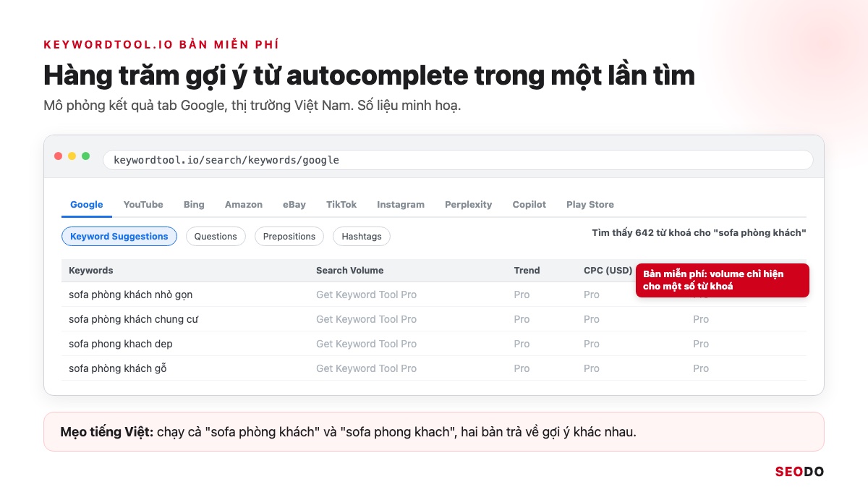Select the Questions filter pill
Image resolution: width=868 pixels, height=495 pixels.
(x=216, y=237)
